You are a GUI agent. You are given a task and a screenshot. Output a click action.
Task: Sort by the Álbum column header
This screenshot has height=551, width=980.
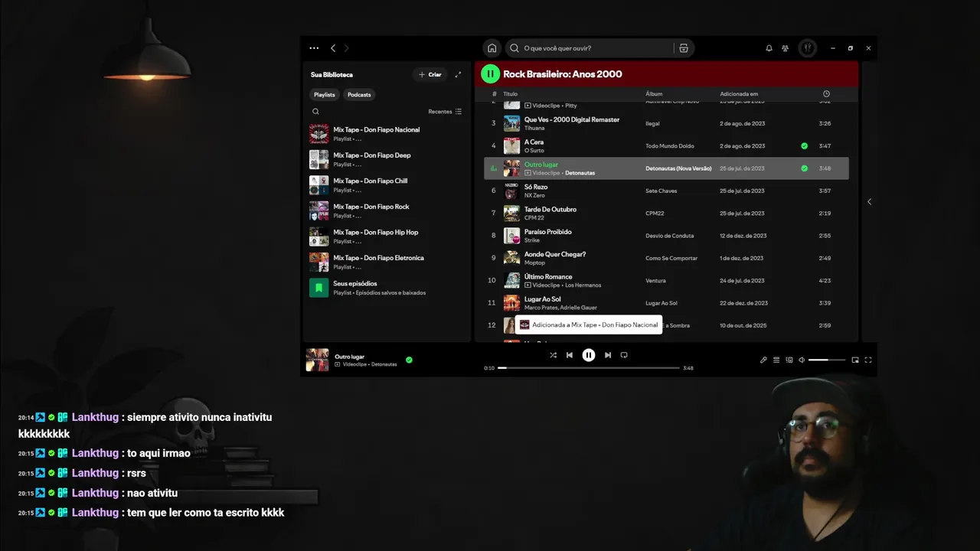click(654, 94)
